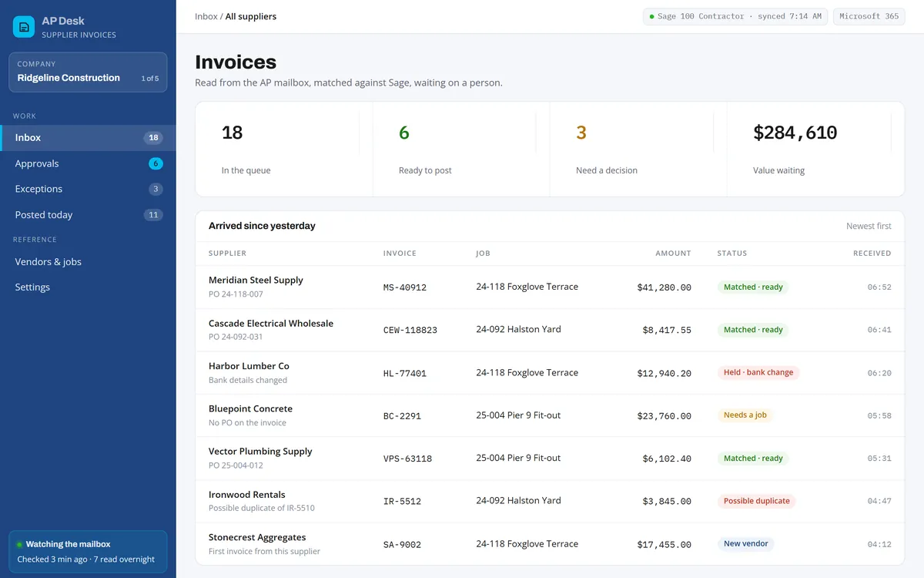Select the Need a decision card
Viewport: 924px width, 578px height.
pos(638,150)
